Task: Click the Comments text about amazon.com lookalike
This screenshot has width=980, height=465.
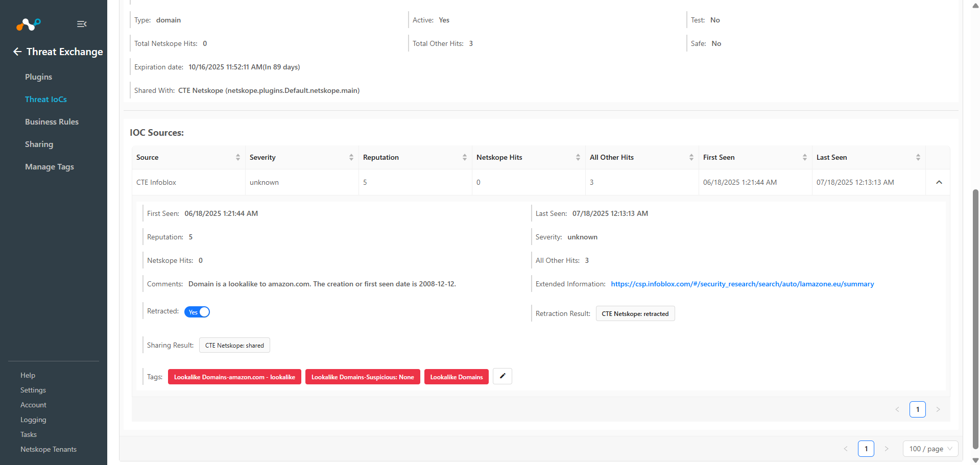Action: (x=322, y=284)
